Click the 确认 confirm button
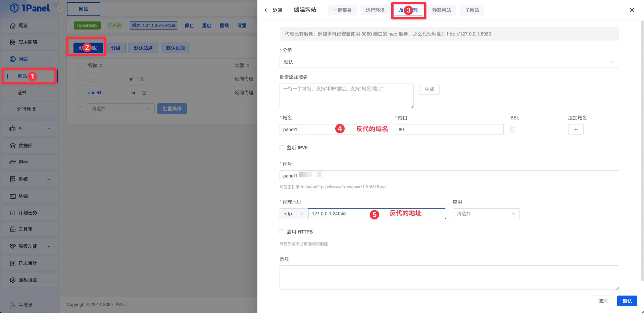Screen dimensions: 644x313 point(627,301)
